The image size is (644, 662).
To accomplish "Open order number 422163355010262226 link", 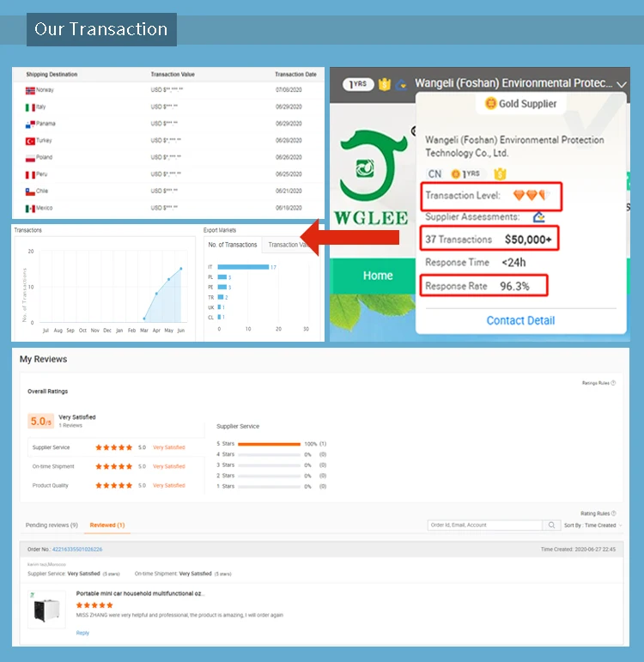I will [77, 550].
